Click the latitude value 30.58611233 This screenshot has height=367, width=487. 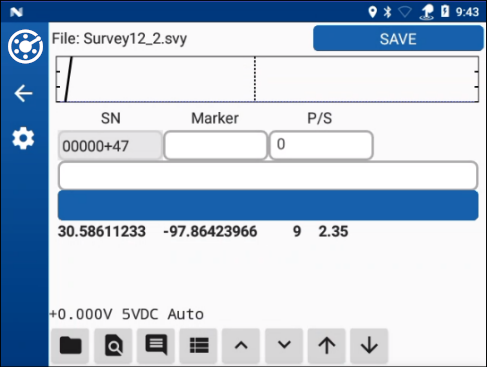102,232
